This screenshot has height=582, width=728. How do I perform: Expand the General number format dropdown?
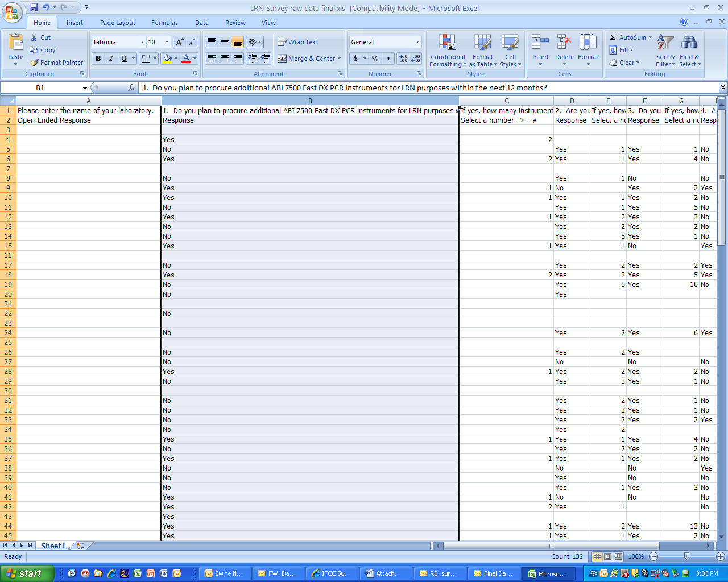(417, 42)
